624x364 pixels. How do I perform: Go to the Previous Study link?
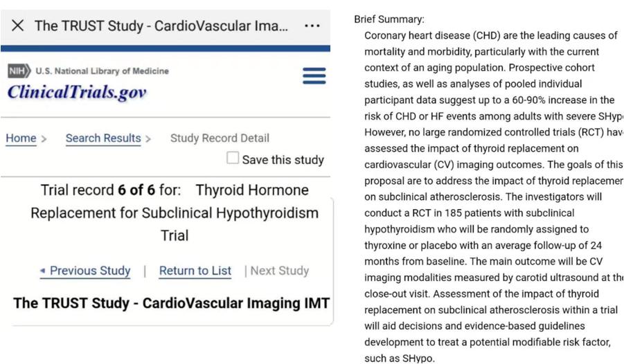click(x=90, y=271)
